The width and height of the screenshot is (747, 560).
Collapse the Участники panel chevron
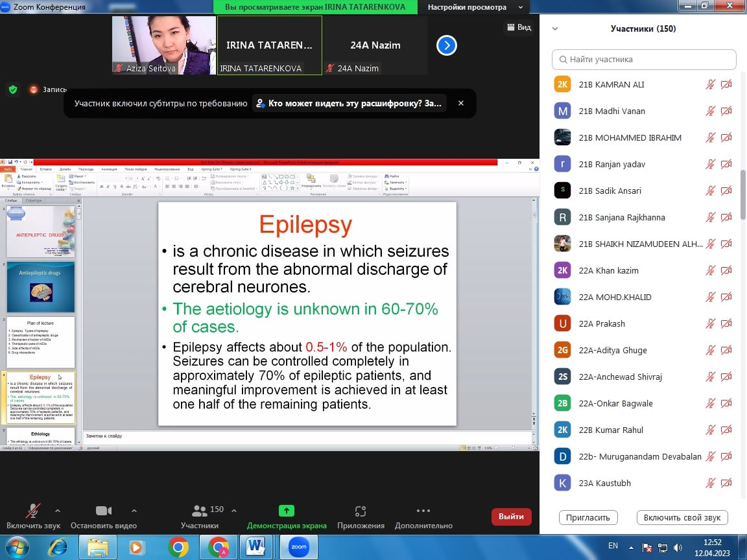click(555, 29)
